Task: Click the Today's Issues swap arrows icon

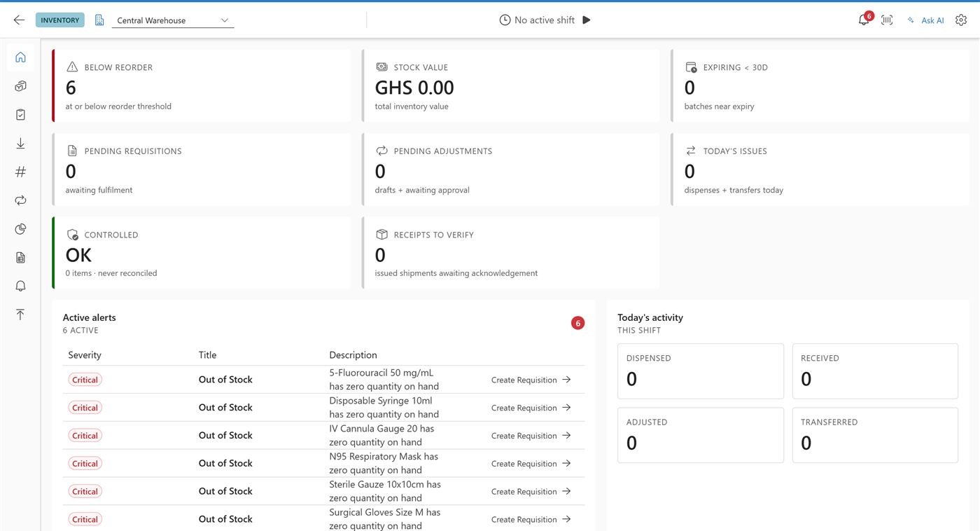Action: [x=691, y=151]
